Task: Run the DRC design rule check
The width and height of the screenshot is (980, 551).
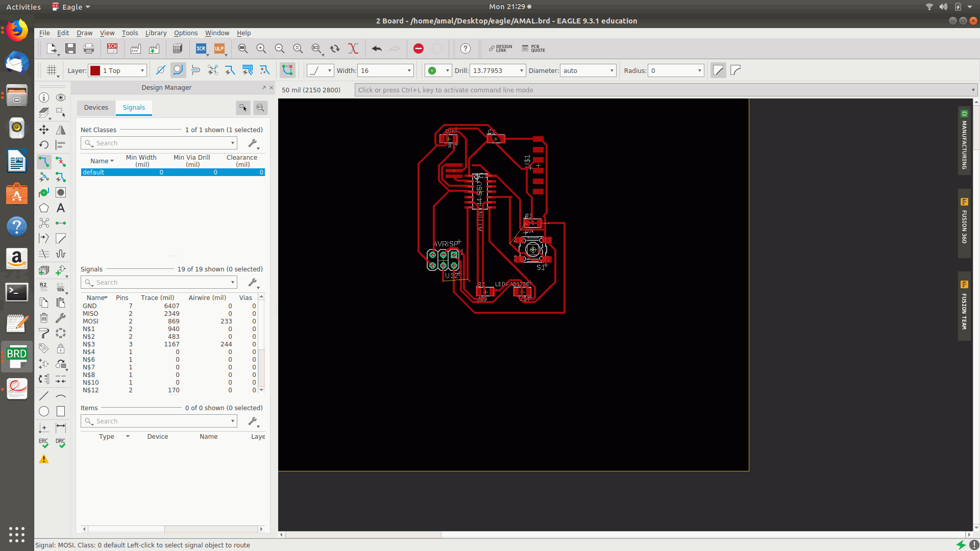Action: tap(61, 443)
